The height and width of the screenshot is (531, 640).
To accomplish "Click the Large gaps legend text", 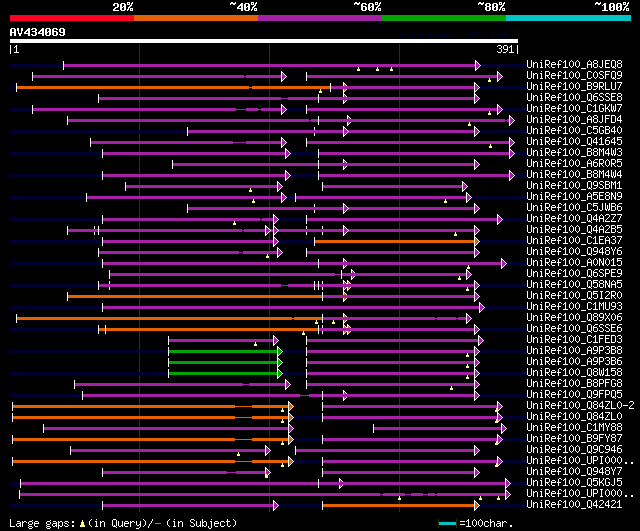I will click(x=123, y=523).
